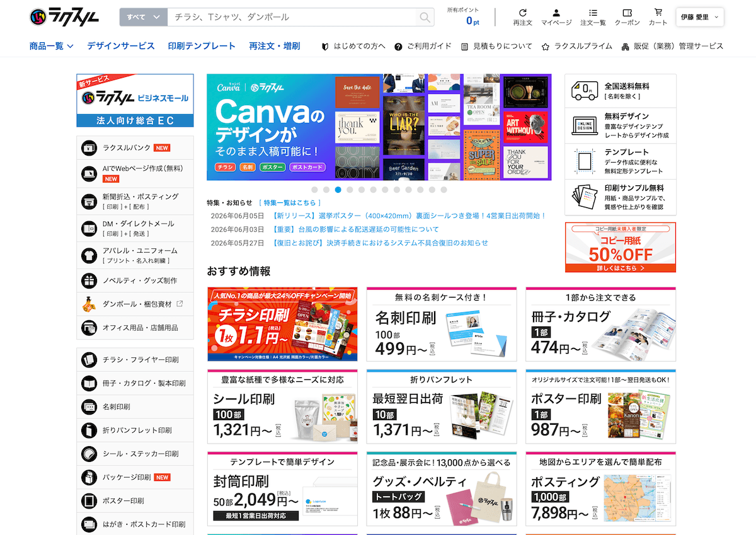This screenshot has width=756, height=535.
Task: Open はがき・ポストカード印刷 in the sidebar
Action: (135, 524)
